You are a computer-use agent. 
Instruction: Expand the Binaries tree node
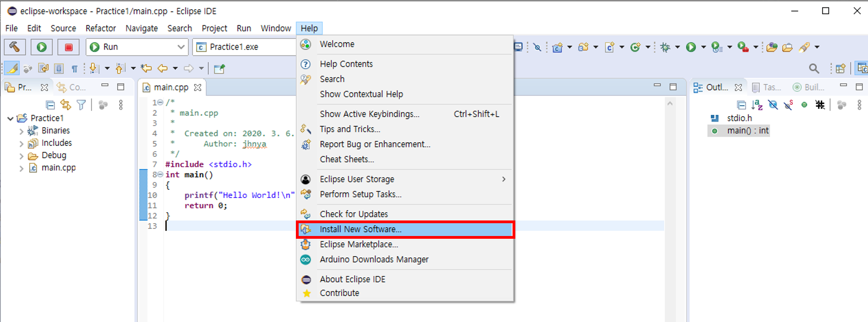[21, 131]
